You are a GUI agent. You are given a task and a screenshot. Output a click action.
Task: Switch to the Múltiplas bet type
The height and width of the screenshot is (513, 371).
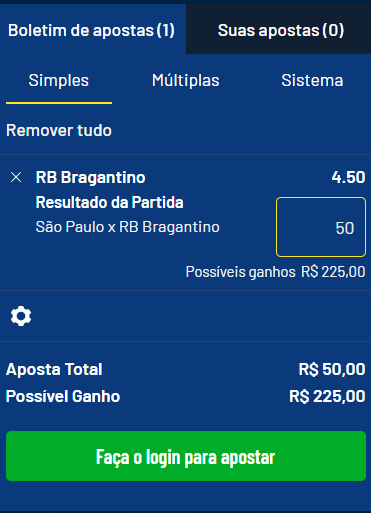(x=186, y=81)
